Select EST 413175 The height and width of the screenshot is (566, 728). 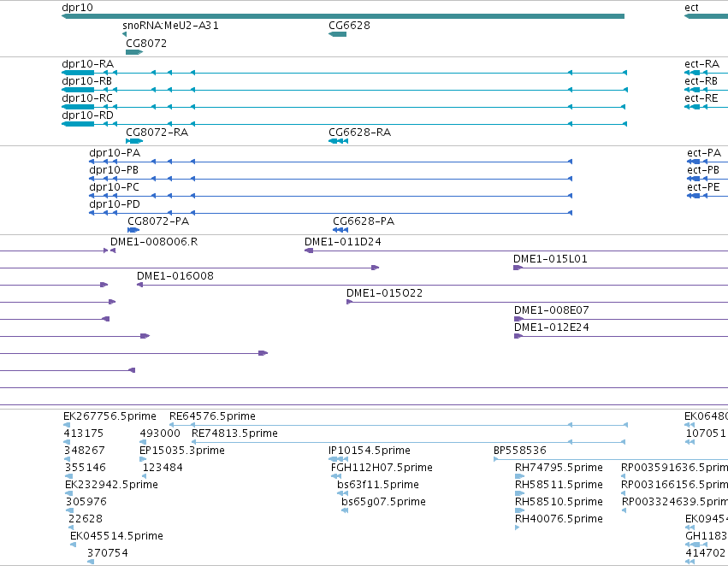[67, 443]
